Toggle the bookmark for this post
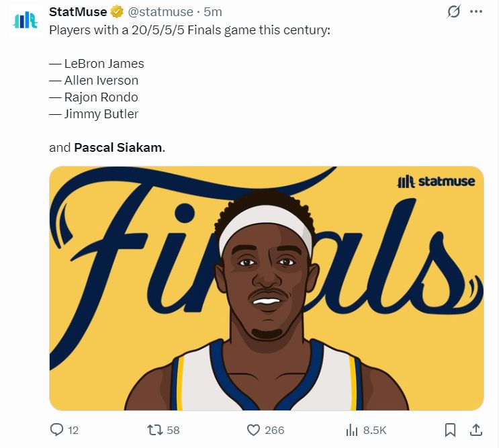 [x=451, y=430]
